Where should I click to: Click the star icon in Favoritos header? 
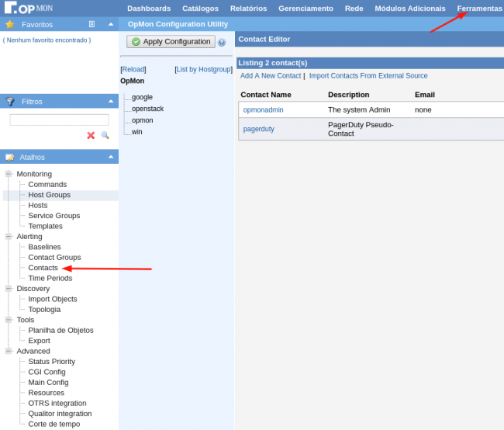[x=10, y=24]
